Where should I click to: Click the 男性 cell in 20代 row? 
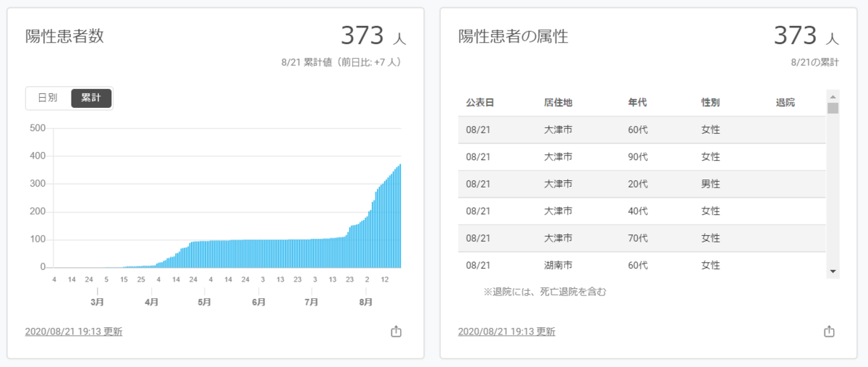click(710, 184)
